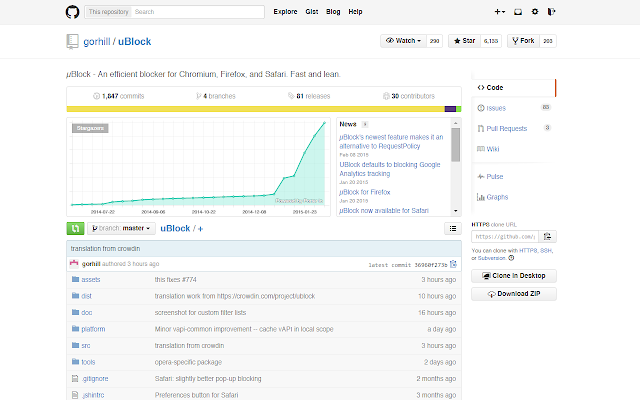Image resolution: width=640 pixels, height=400 pixels.
Task: Open account settings gear icon
Action: [x=535, y=12]
